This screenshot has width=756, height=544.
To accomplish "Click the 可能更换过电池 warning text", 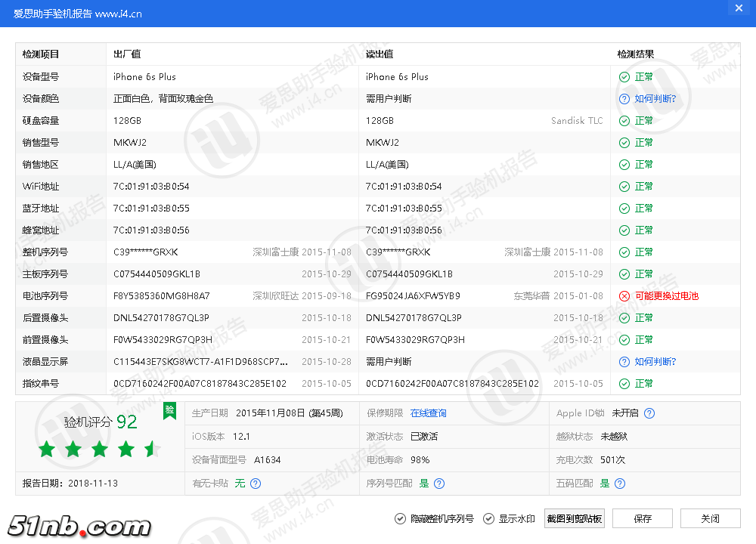I will pyautogui.click(x=666, y=296).
